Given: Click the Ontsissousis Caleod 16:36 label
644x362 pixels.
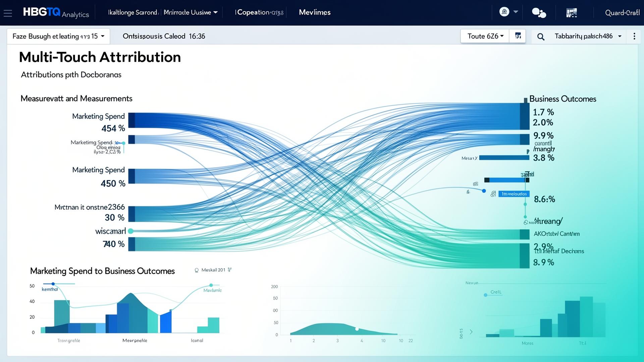Looking at the screenshot, I should [x=164, y=36].
